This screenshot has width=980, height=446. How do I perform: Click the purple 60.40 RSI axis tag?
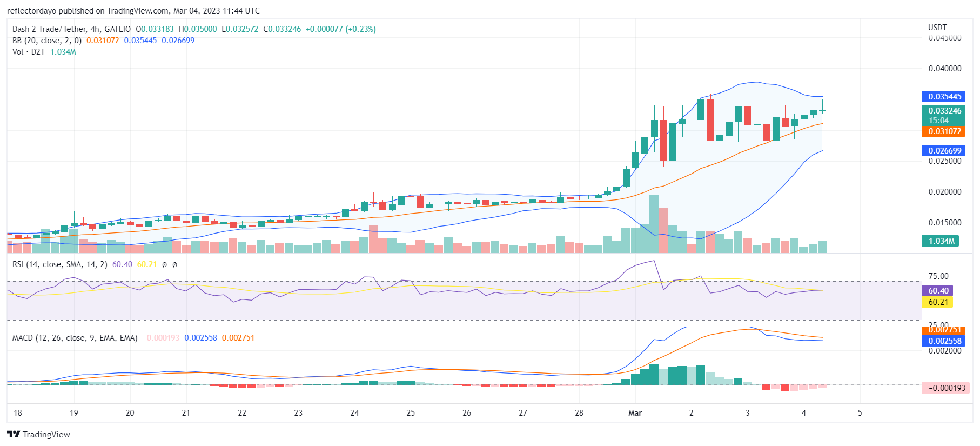pos(937,291)
